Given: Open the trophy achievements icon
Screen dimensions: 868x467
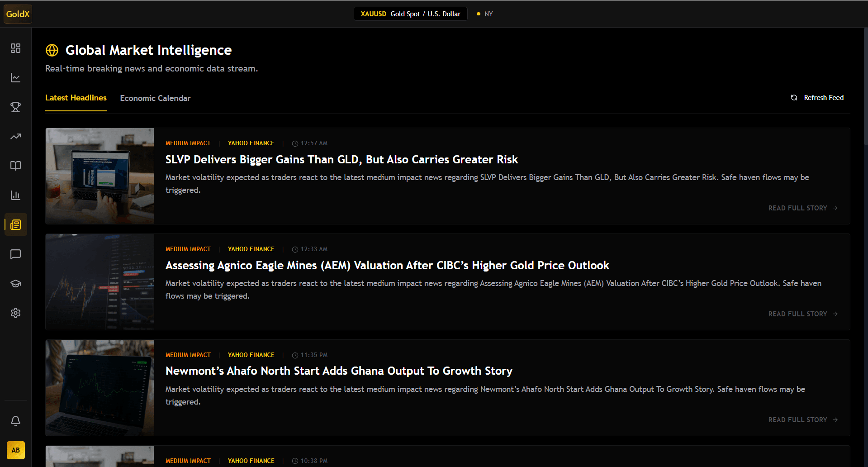Looking at the screenshot, I should point(15,107).
